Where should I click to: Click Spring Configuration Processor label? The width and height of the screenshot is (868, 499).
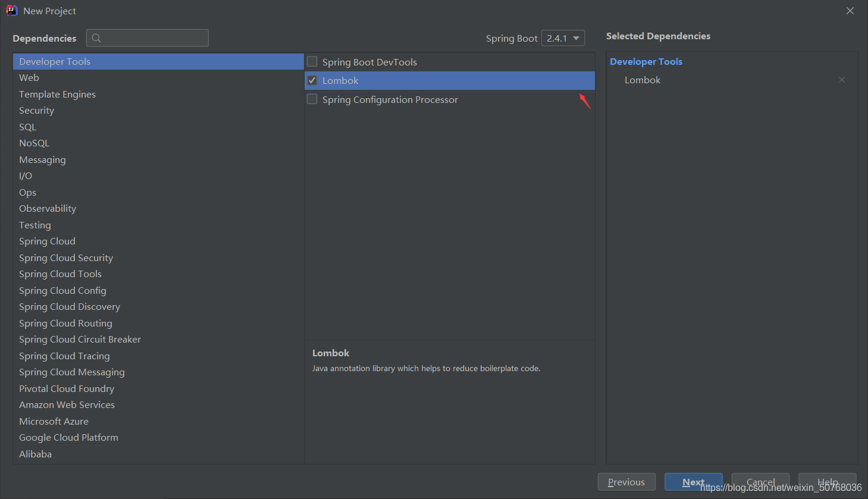click(x=390, y=99)
